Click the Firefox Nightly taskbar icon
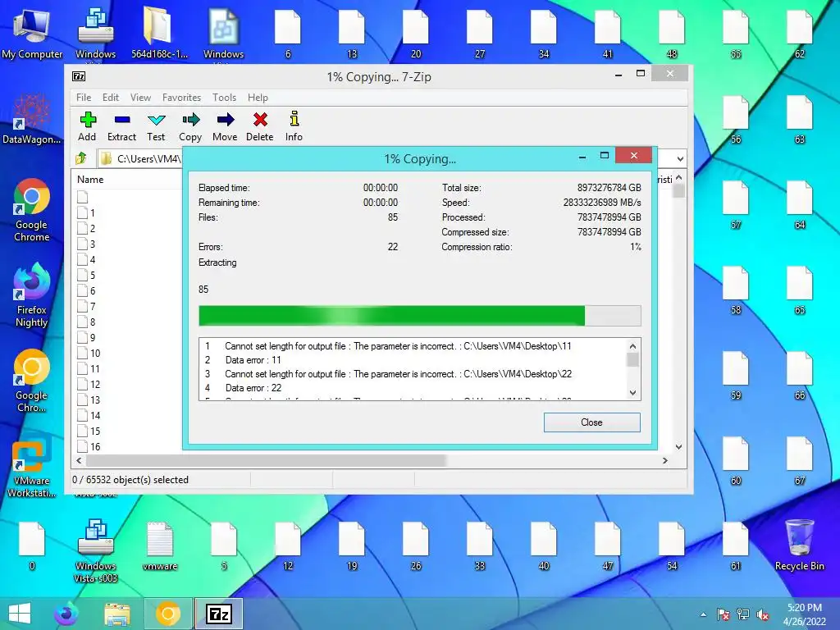Viewport: 840px width, 630px height. (x=66, y=614)
